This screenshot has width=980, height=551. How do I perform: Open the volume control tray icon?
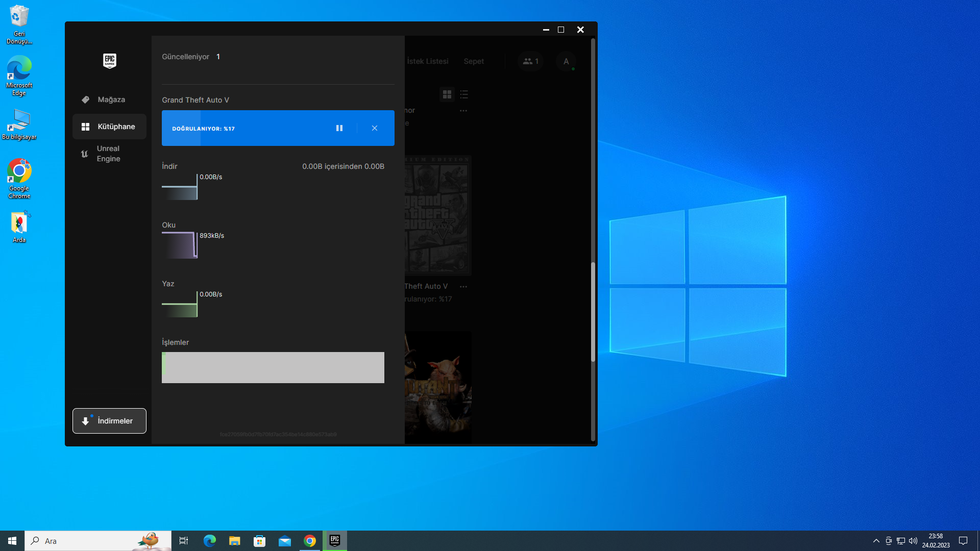pos(913,541)
